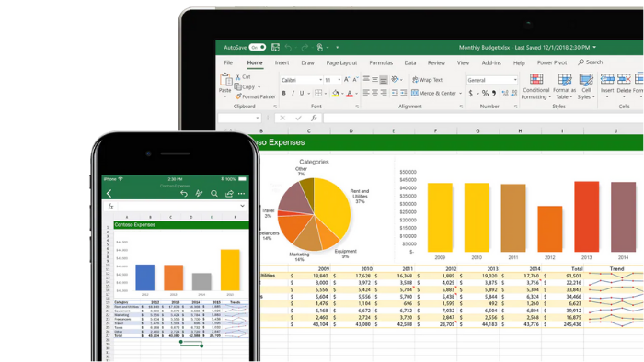Switch to the Formulas ribbon tab
This screenshot has width=644, height=362.
[381, 62]
